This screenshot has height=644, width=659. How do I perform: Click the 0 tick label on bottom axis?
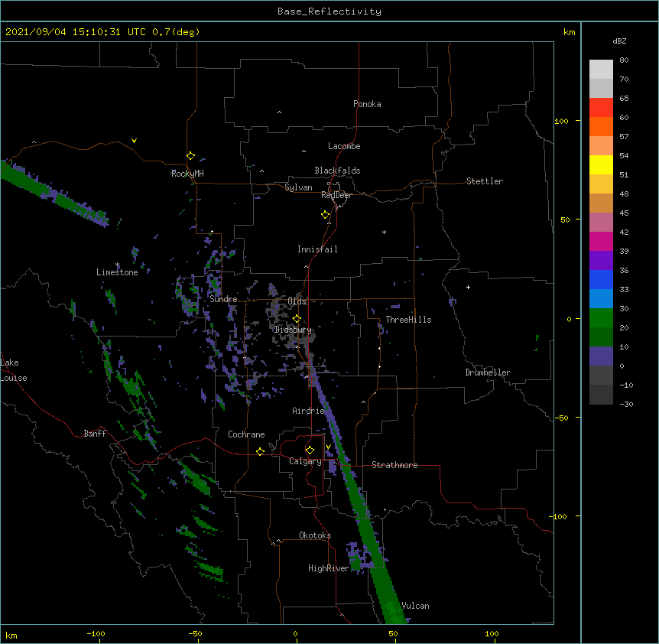point(295,633)
